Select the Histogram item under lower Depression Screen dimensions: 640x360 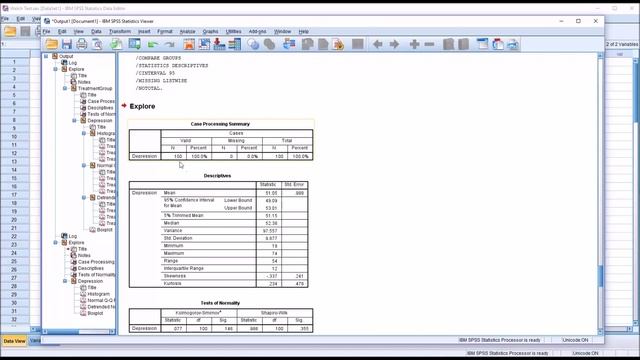[98, 294]
